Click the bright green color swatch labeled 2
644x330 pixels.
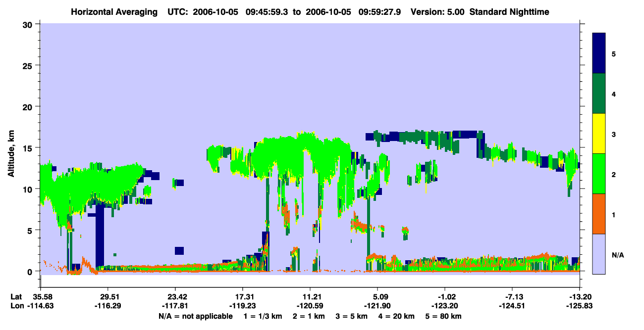point(599,174)
